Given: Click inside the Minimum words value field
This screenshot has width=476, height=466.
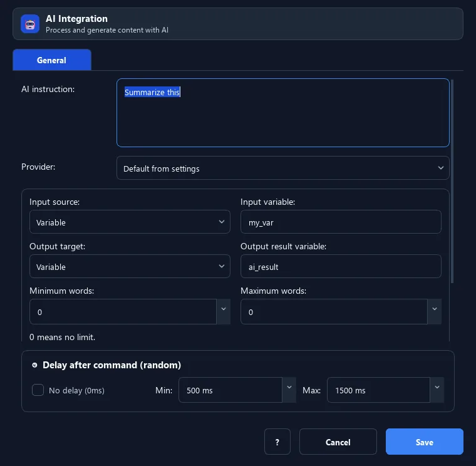Looking at the screenshot, I should point(123,312).
